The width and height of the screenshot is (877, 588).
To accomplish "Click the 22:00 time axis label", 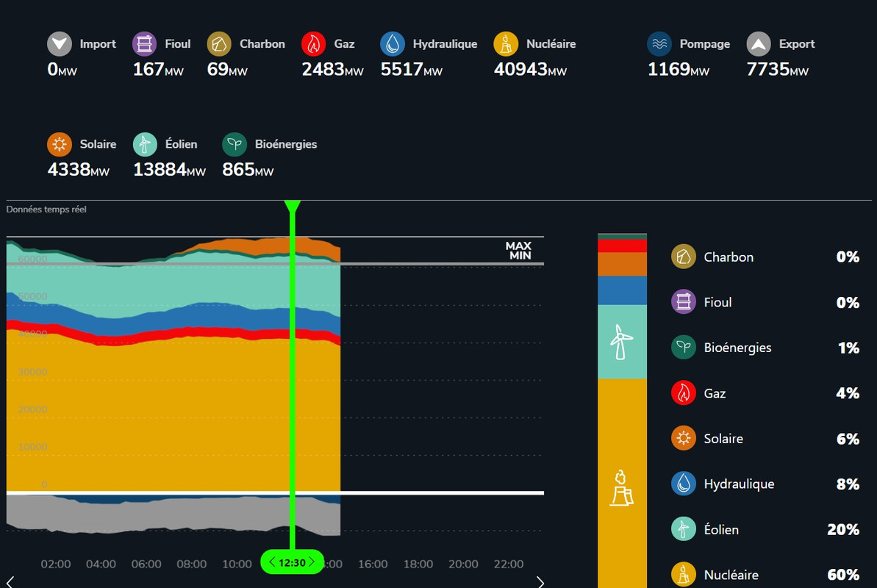I will coord(509,564).
